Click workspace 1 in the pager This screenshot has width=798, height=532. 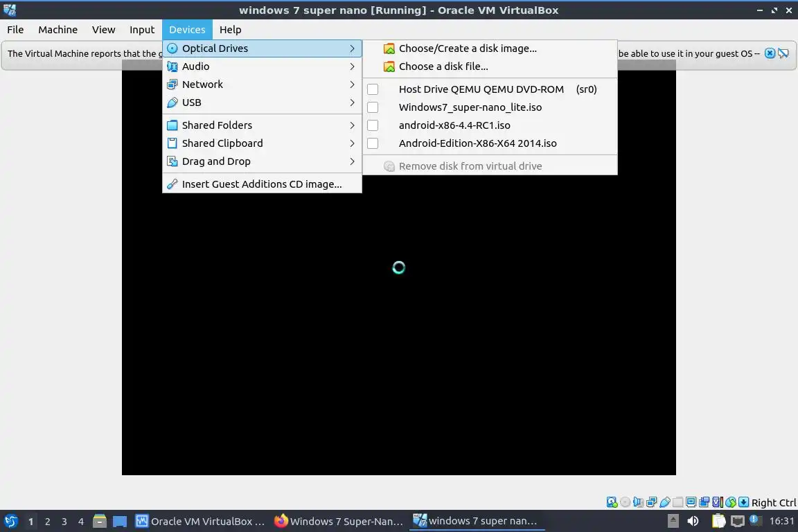click(x=30, y=522)
